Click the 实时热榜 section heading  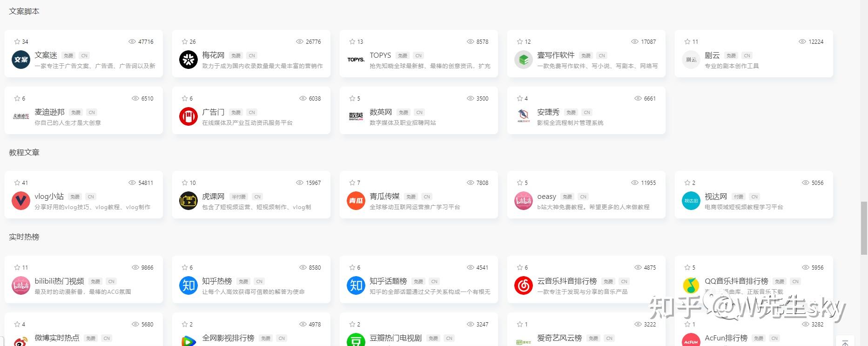pyautogui.click(x=24, y=237)
